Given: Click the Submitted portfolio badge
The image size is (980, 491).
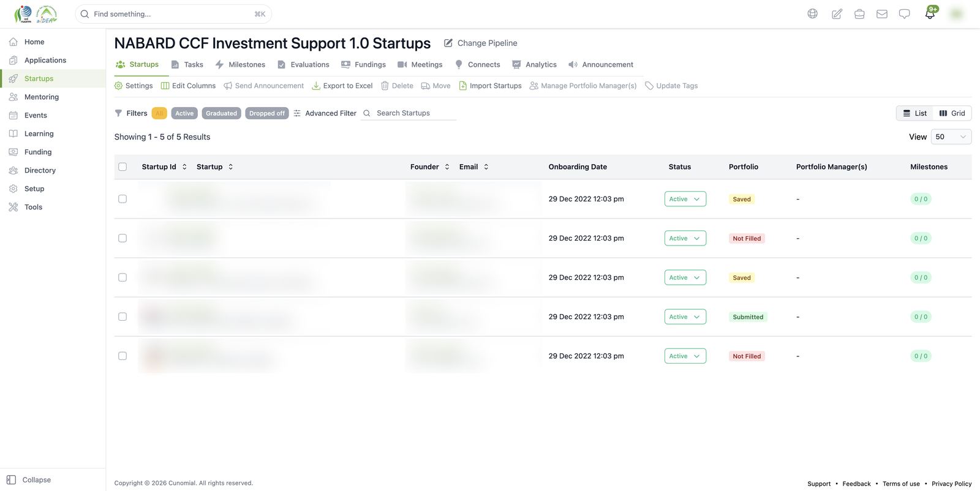Looking at the screenshot, I should pos(748,317).
